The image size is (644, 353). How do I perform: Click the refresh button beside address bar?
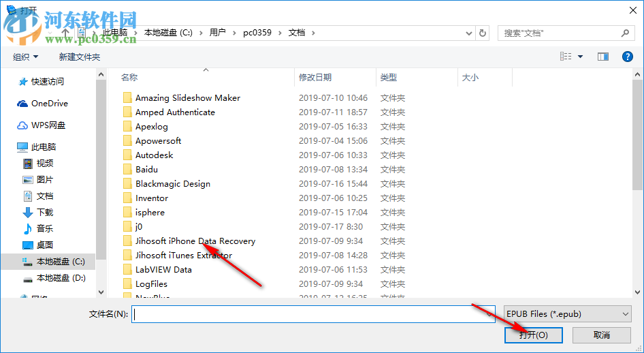point(483,33)
